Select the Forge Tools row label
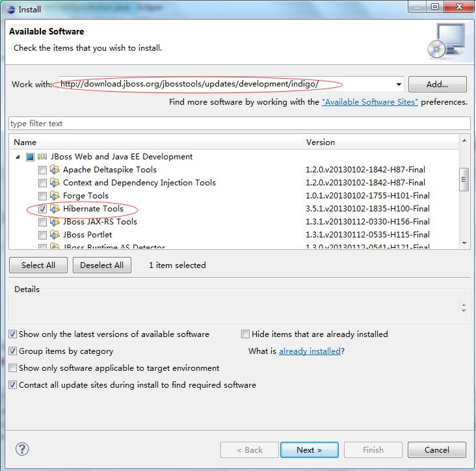 click(x=86, y=196)
